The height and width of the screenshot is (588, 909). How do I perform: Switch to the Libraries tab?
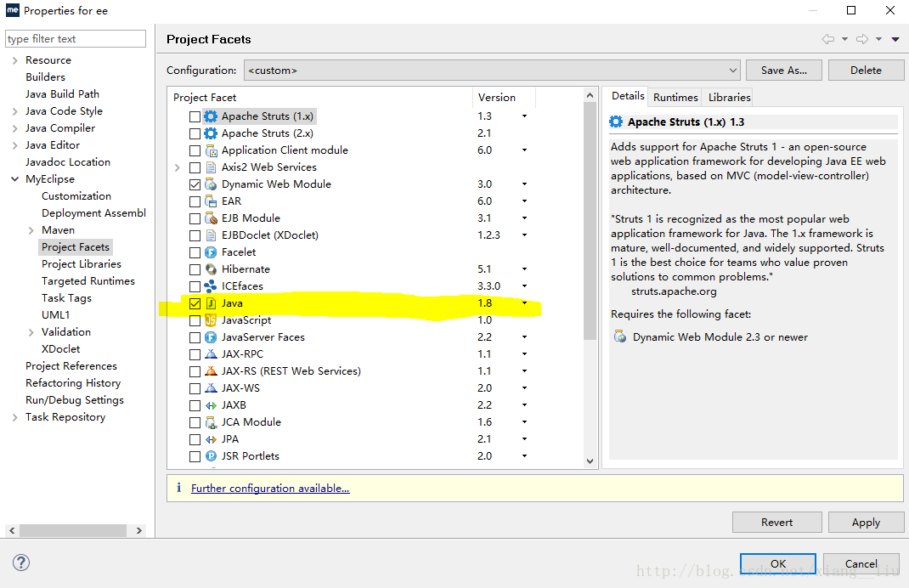[729, 98]
